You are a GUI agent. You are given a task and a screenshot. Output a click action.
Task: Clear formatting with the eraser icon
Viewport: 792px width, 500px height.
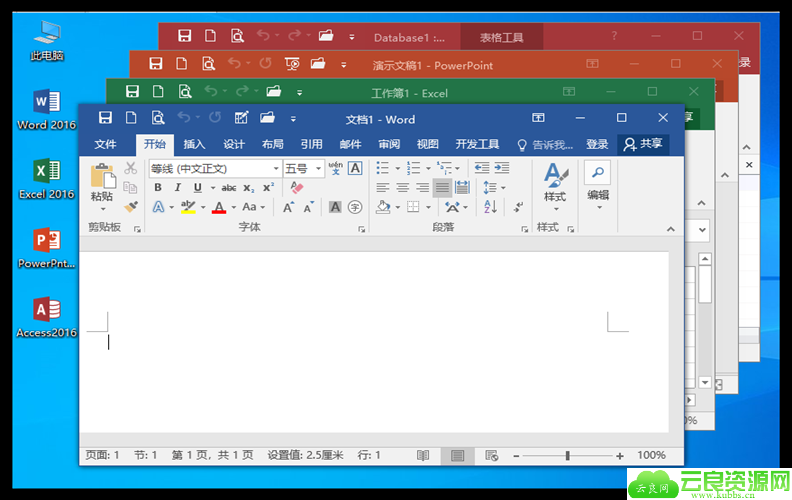point(296,187)
